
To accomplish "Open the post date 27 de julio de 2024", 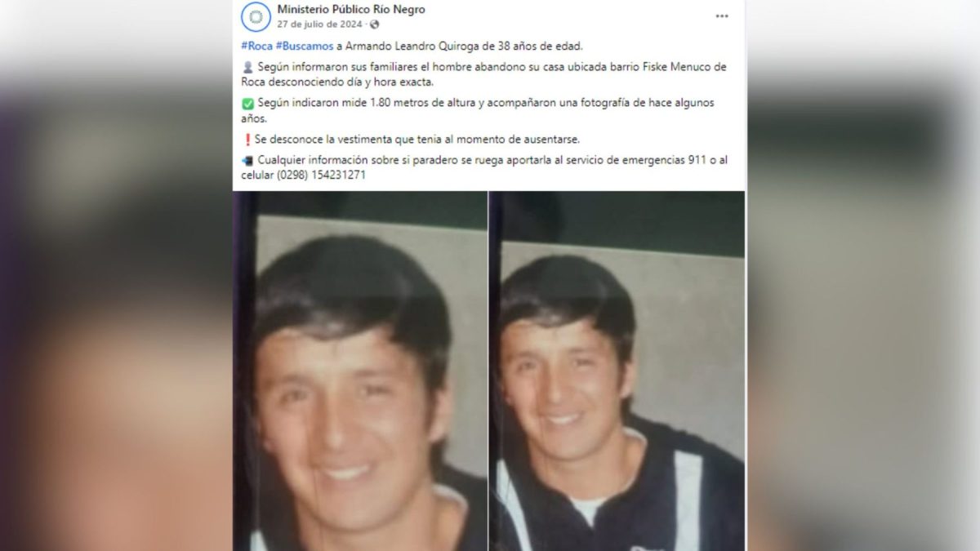I will [x=319, y=24].
